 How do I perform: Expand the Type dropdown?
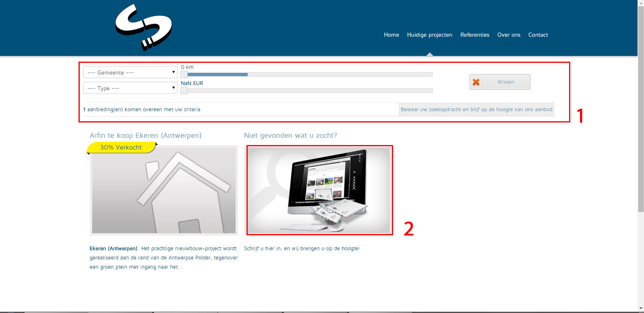coord(130,88)
